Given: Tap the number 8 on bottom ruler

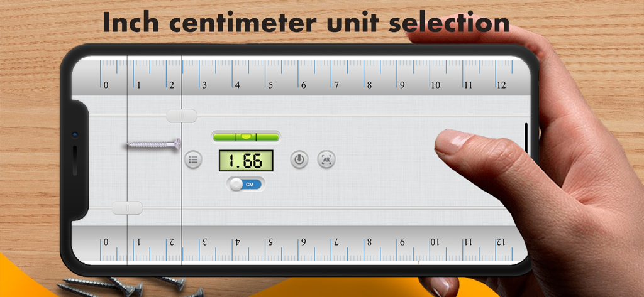Looking at the screenshot, I should click(369, 242).
